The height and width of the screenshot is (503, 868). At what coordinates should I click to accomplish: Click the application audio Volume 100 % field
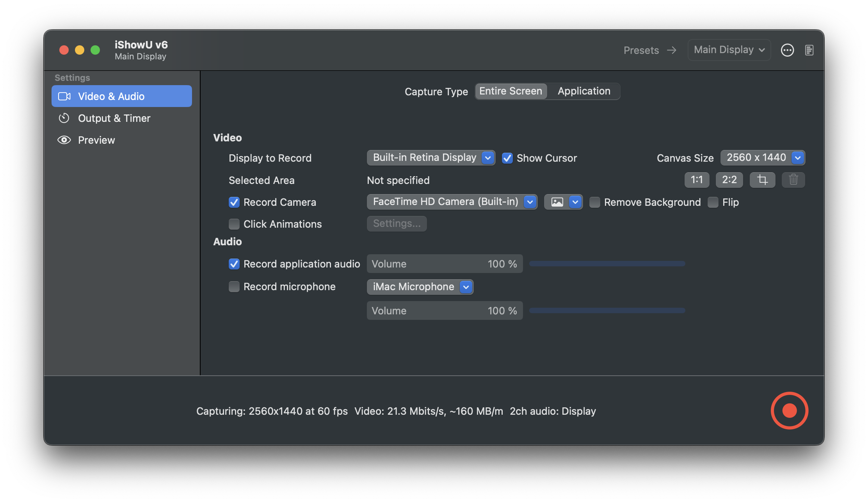coord(445,264)
